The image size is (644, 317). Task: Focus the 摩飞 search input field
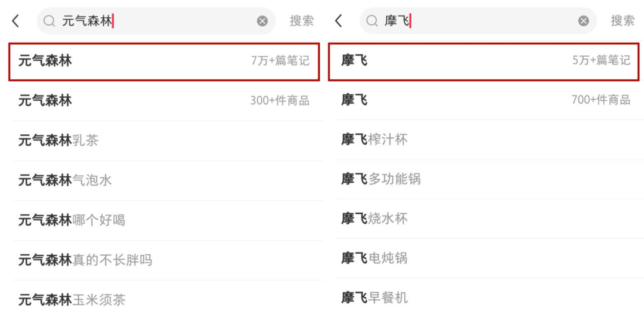[x=478, y=21]
